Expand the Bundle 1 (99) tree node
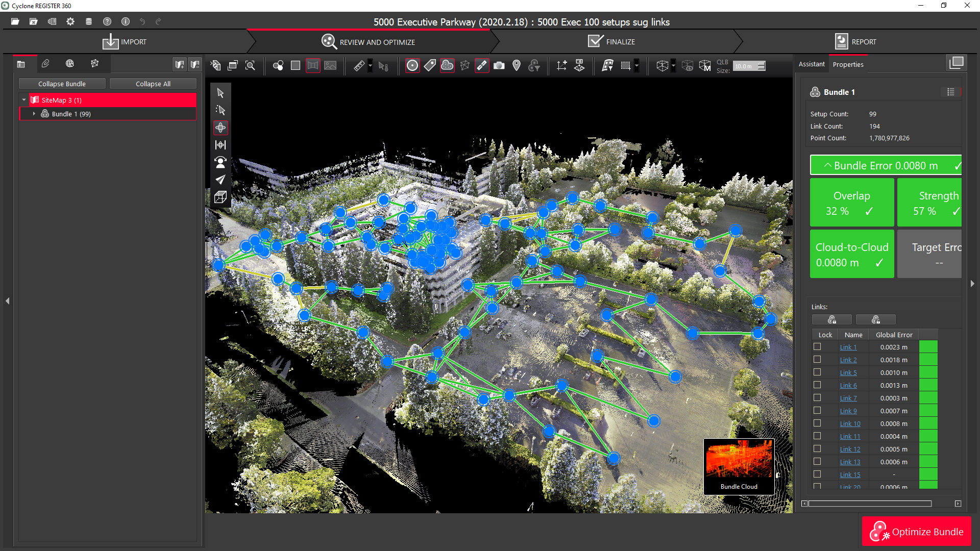Viewport: 980px width, 551px height. [x=34, y=114]
